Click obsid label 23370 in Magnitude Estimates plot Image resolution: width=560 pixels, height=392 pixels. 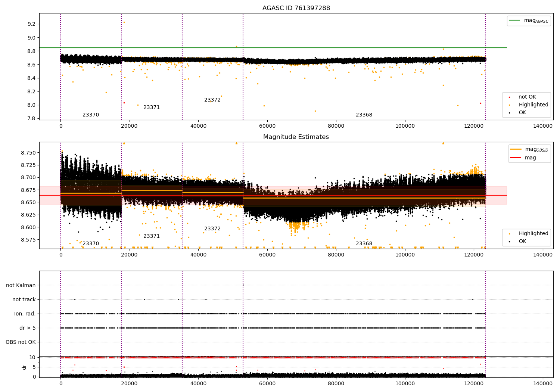click(91, 244)
